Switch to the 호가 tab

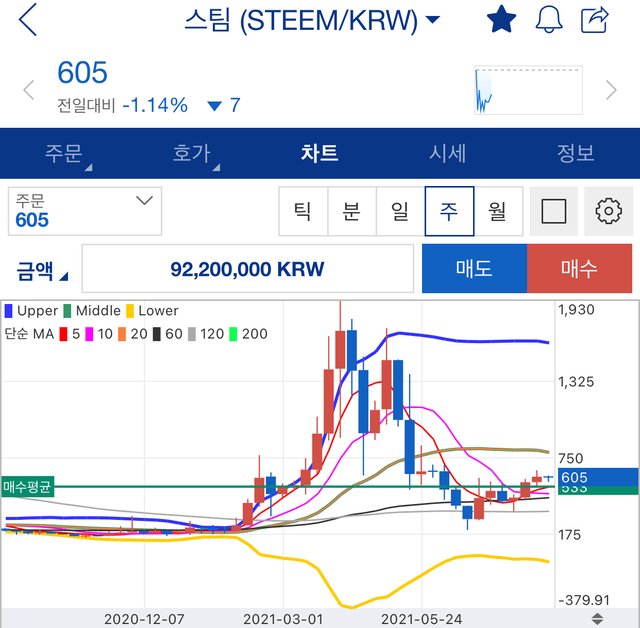[192, 153]
